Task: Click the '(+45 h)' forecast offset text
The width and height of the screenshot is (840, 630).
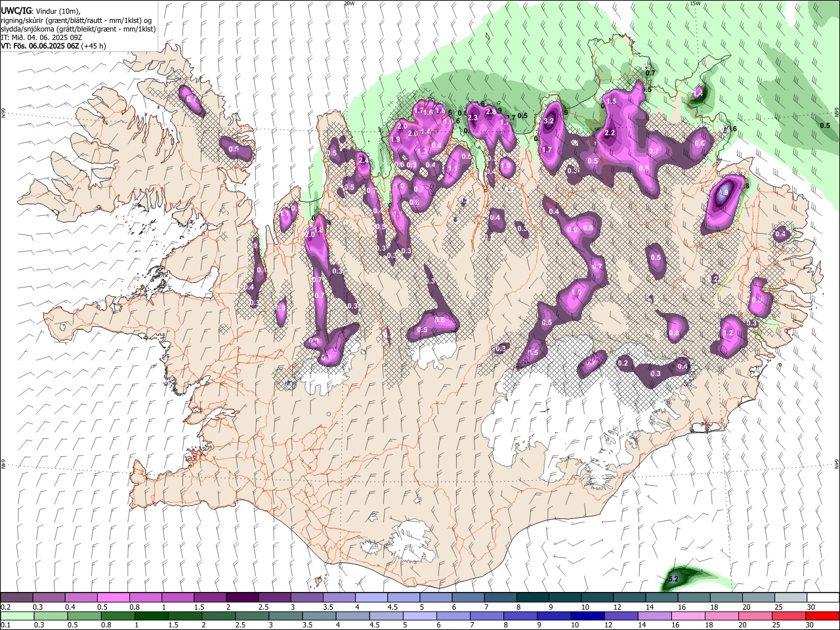Action: coord(93,46)
